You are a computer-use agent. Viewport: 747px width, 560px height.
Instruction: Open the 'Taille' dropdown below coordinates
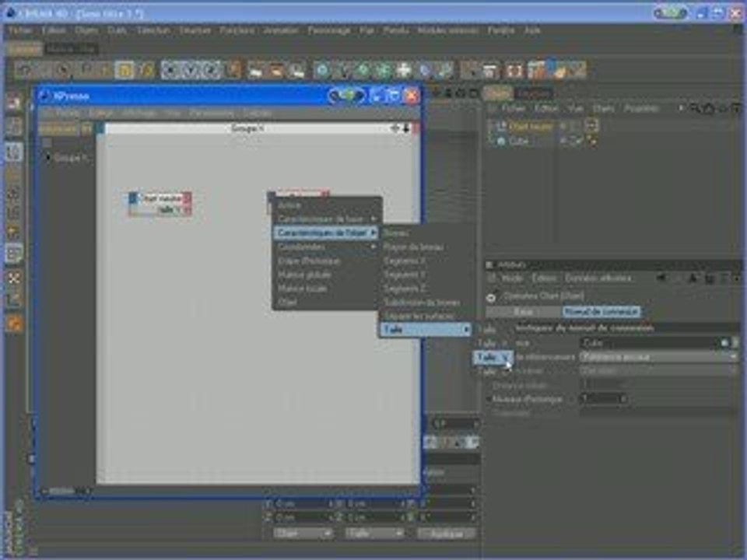click(374, 534)
